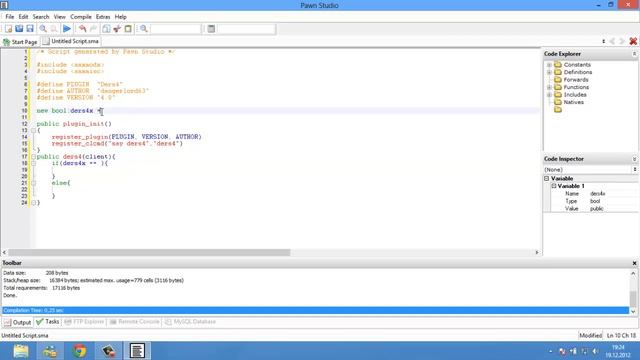
Task: Click the Pawn Studio taskbar icon
Action: pyautogui.click(x=137, y=351)
